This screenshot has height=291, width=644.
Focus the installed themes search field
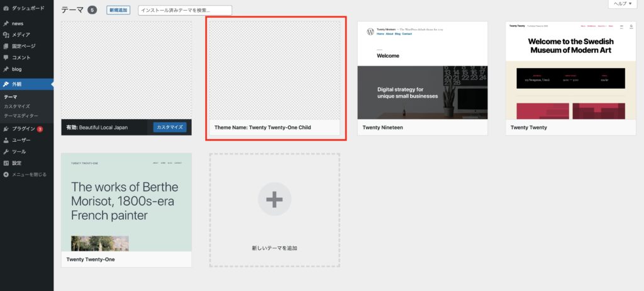pyautogui.click(x=185, y=10)
